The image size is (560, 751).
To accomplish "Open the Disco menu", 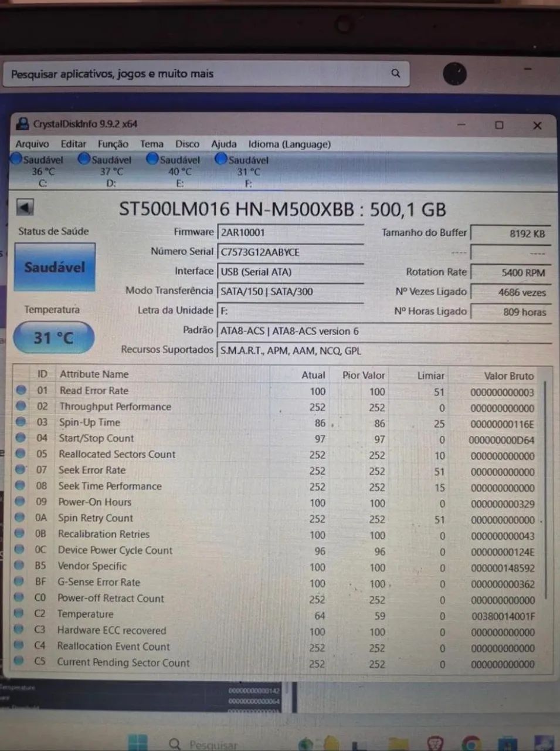I will point(187,144).
